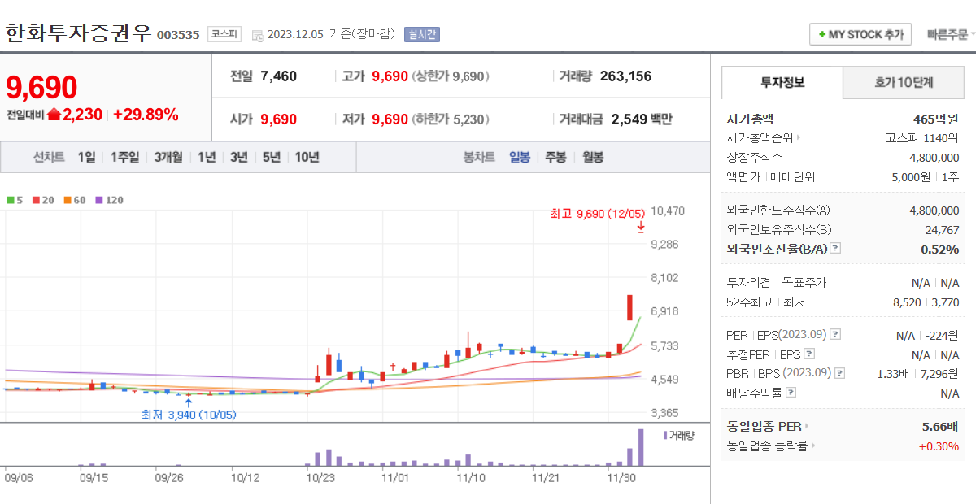The width and height of the screenshot is (980, 504).
Task: Click the help icon next to 배당수익률
Action: pos(791,393)
